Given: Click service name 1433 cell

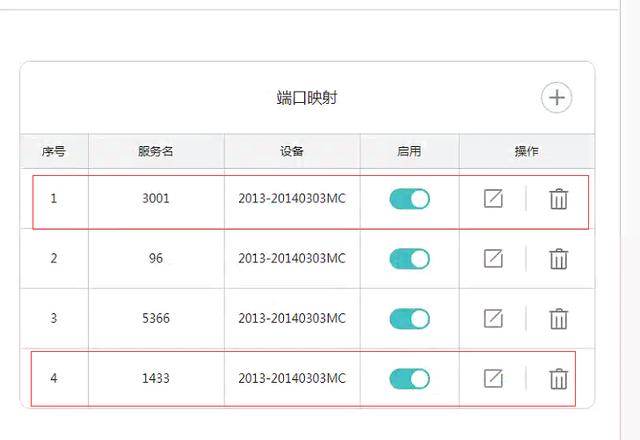Looking at the screenshot, I should (156, 379).
